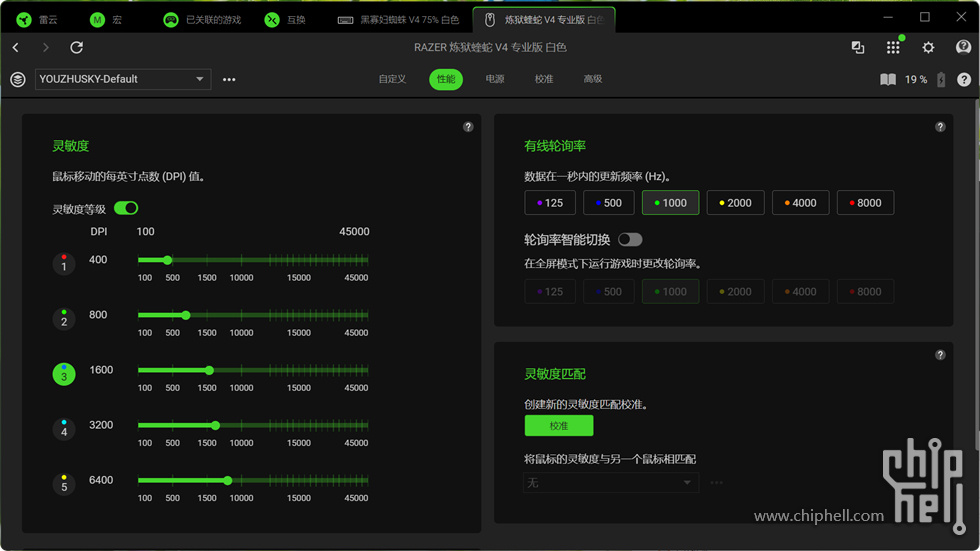Image resolution: width=980 pixels, height=551 pixels.
Task: Open the 已关联的游戏 tab
Action: coord(202,20)
